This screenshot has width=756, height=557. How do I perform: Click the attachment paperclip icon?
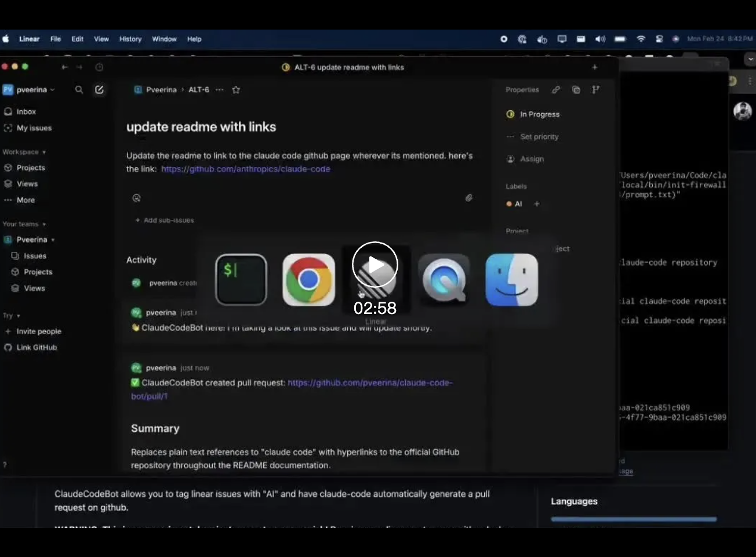point(469,198)
